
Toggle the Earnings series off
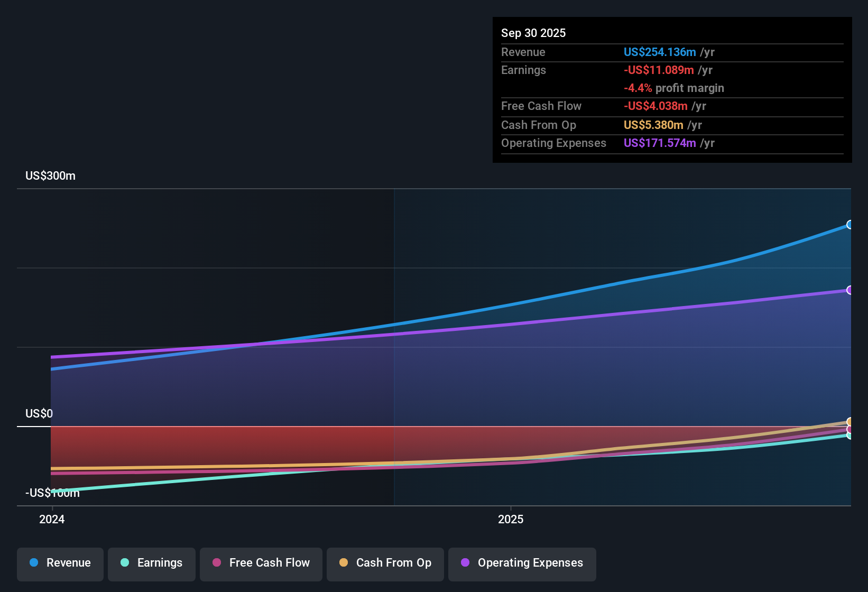[152, 563]
